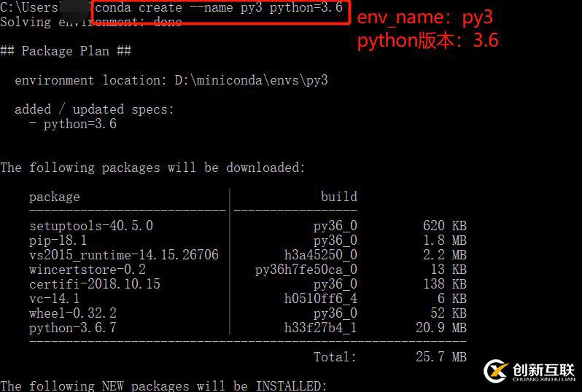Viewport: 582px width, 392px height.
Task: Click the wheel-0.32.2 package entry
Action: click(x=73, y=313)
